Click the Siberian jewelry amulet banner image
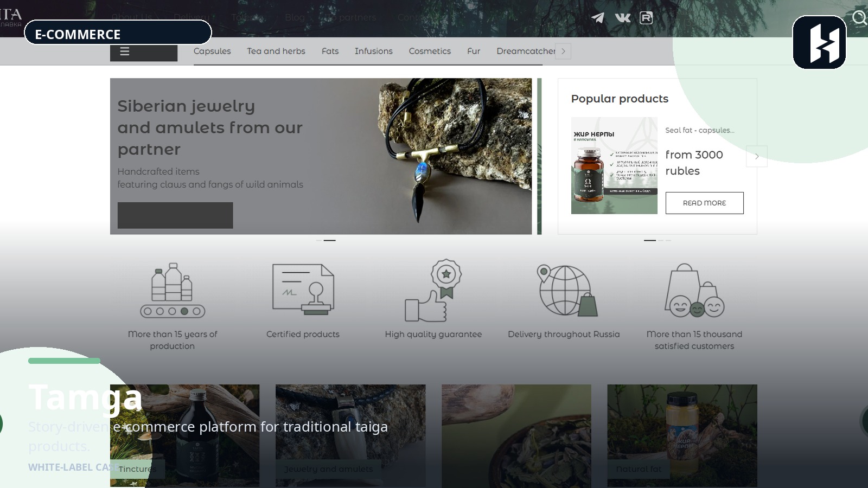 point(321,156)
